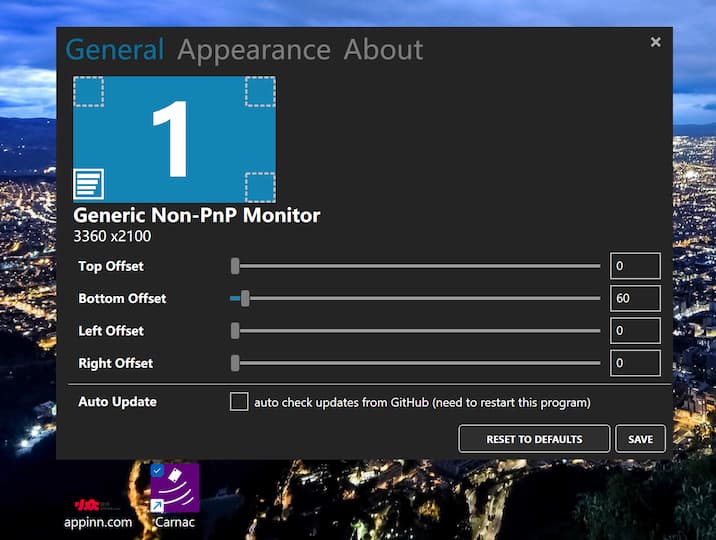This screenshot has height=540, width=716.
Task: Click the Left Offset slider handle
Action: [235, 331]
